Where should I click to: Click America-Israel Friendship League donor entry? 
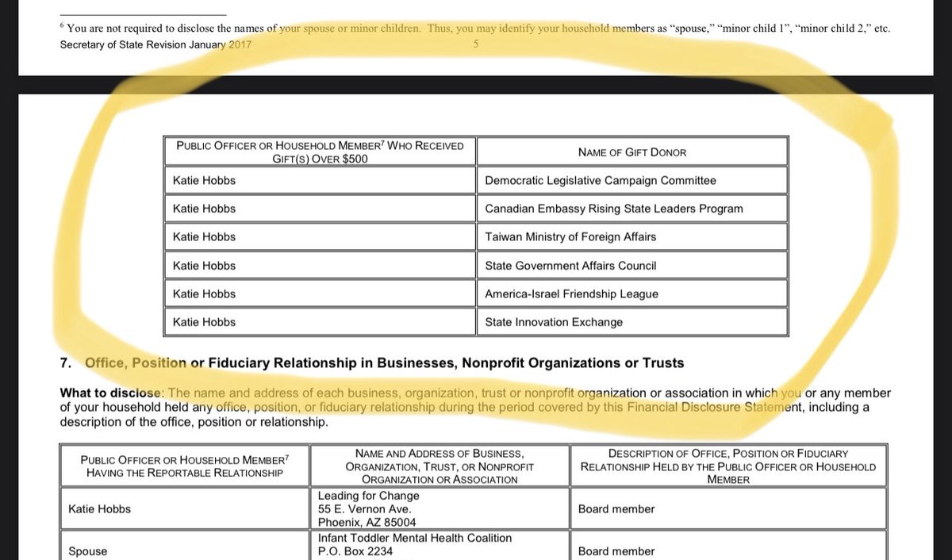[x=571, y=294]
